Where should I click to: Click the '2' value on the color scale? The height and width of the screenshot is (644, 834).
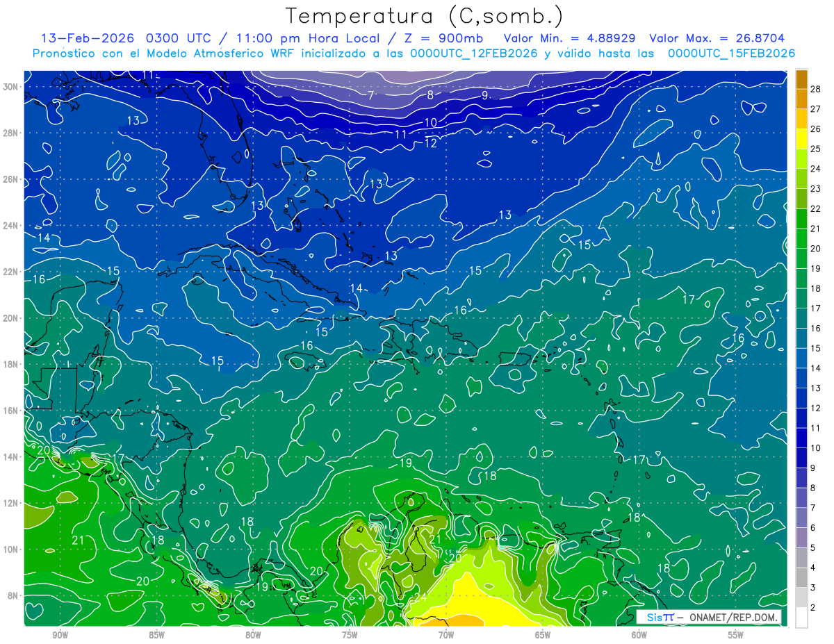(813, 608)
